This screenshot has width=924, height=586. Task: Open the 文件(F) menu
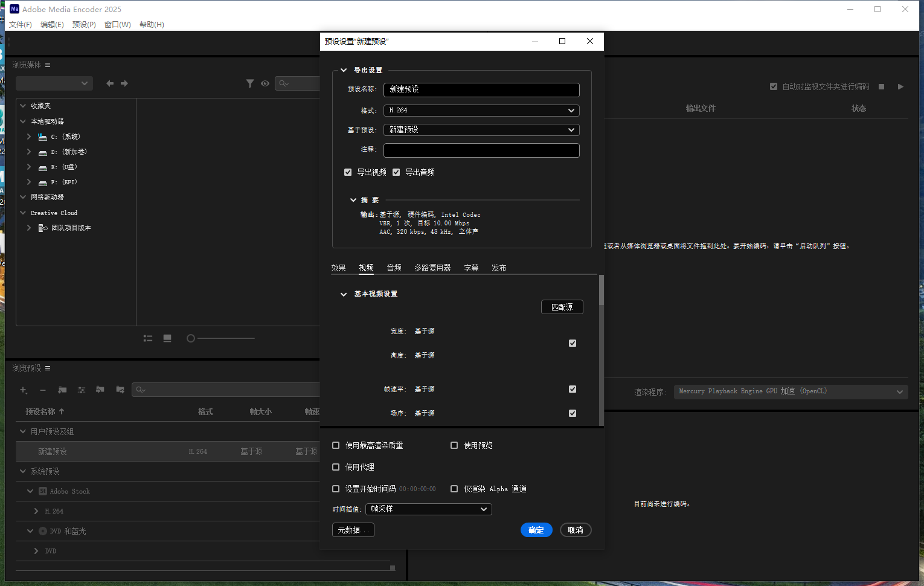point(21,25)
